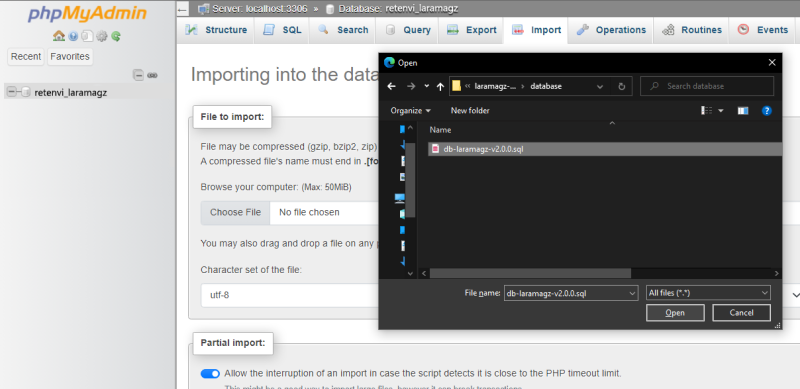Open the utf-8 character set dropdown

pyautogui.click(x=500, y=295)
